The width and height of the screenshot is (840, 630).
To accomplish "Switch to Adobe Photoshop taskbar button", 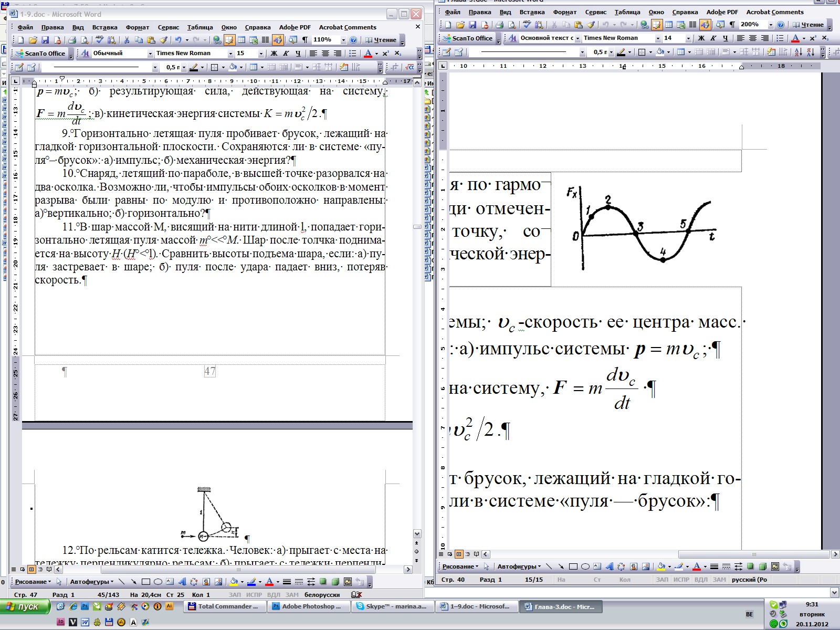I will pyautogui.click(x=309, y=606).
